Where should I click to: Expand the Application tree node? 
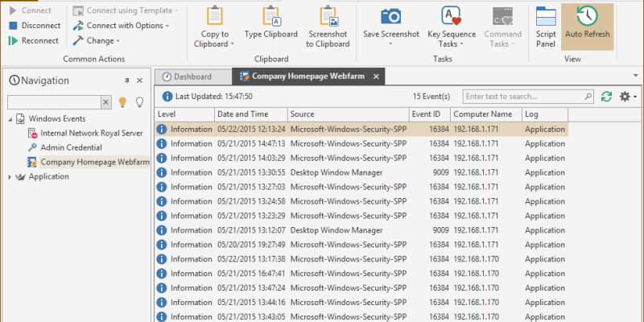pyautogui.click(x=10, y=177)
